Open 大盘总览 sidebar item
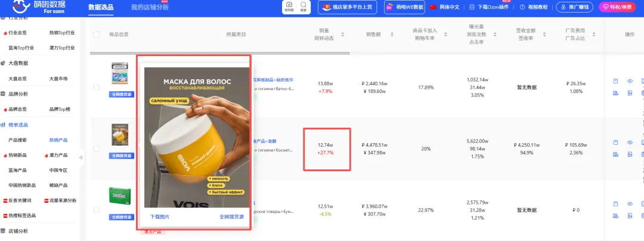The width and height of the screenshot is (644, 241). [17, 78]
